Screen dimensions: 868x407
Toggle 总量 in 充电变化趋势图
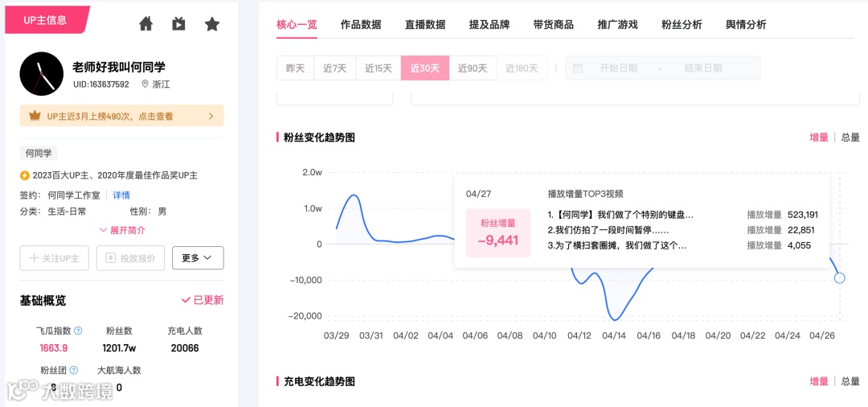click(850, 381)
